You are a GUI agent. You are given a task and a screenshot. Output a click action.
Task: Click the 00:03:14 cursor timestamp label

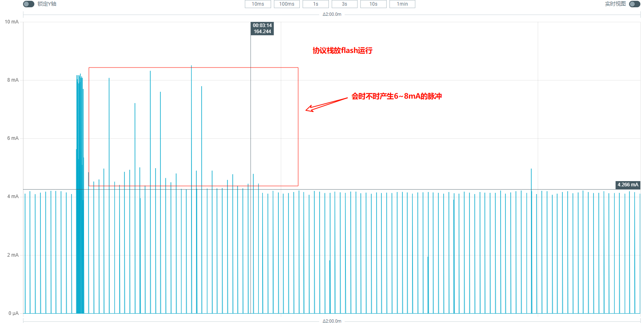262,28
